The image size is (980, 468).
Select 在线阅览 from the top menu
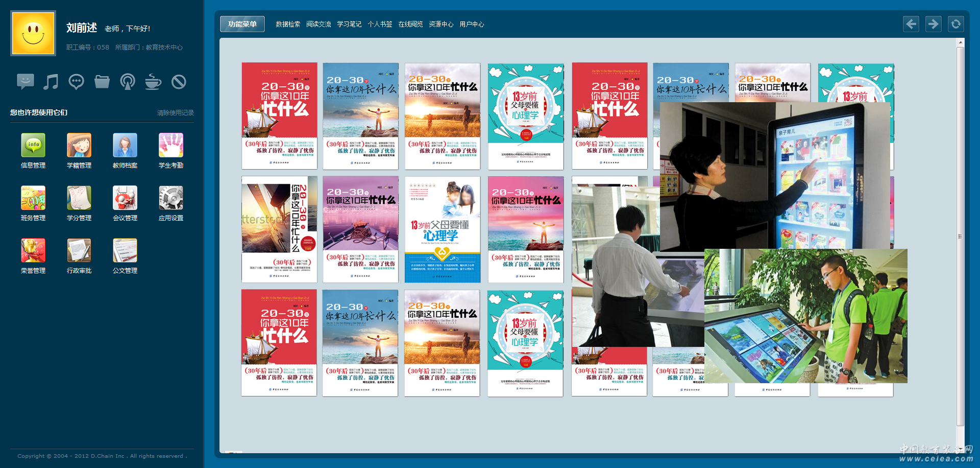[x=410, y=24]
